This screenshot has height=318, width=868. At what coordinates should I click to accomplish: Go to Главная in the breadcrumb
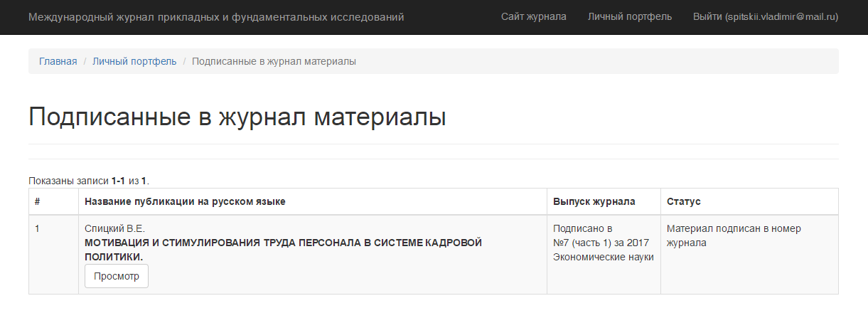click(58, 61)
